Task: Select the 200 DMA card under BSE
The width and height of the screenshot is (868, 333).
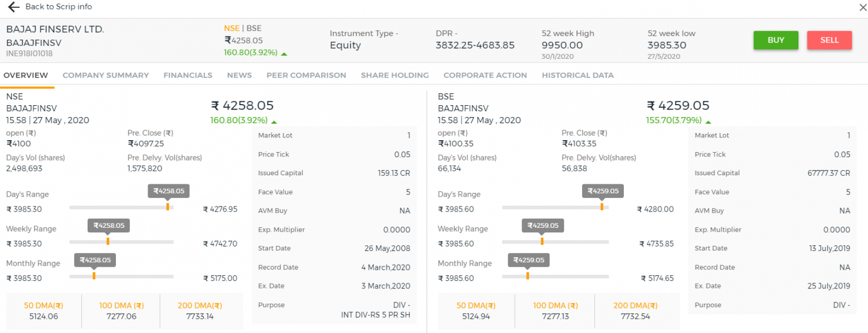Action: 635,311
